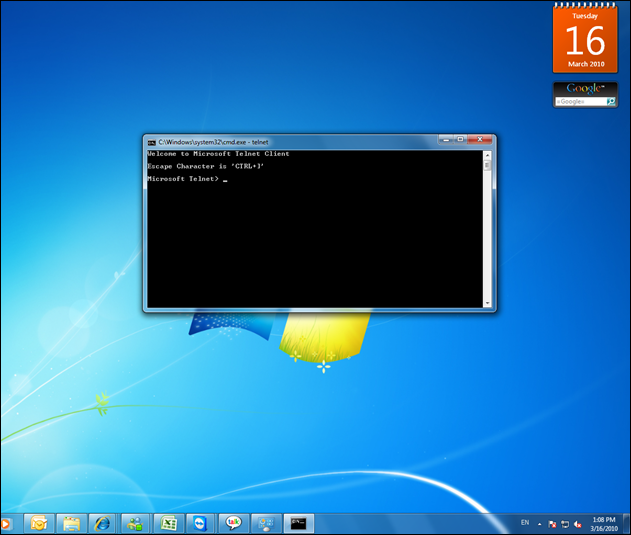631x535 pixels.
Task: Open Internet Explorer from the taskbar
Action: (x=102, y=524)
